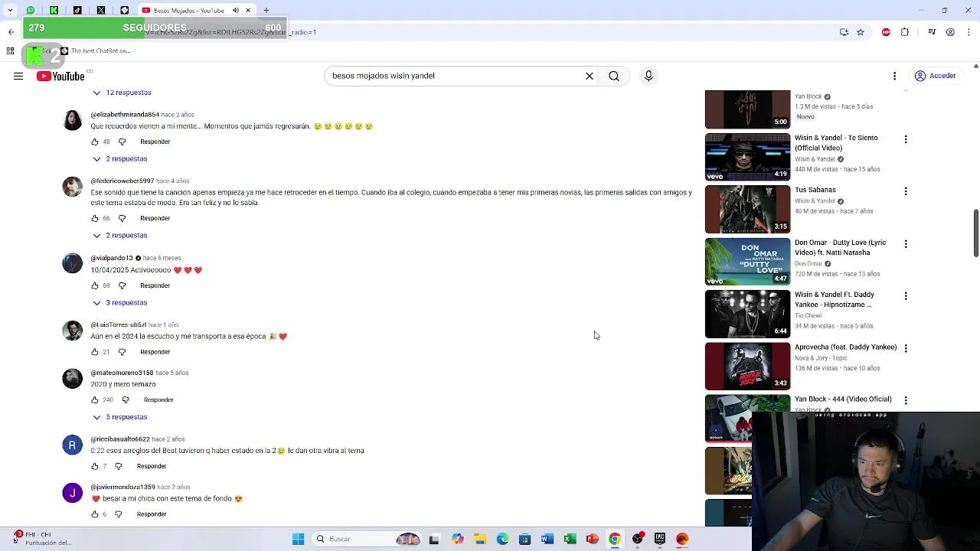This screenshot has height=551, width=980.
Task: Reply to the elizabethmiranda854 comment
Action: click(155, 142)
